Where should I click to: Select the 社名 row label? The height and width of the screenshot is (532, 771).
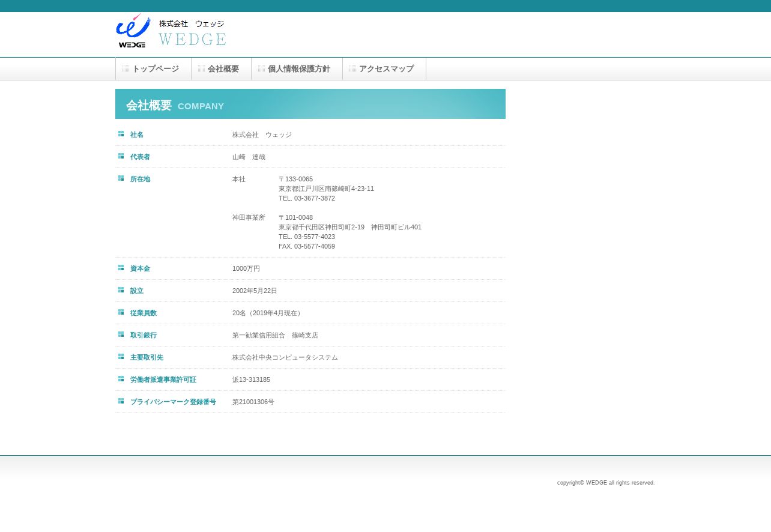pos(137,135)
